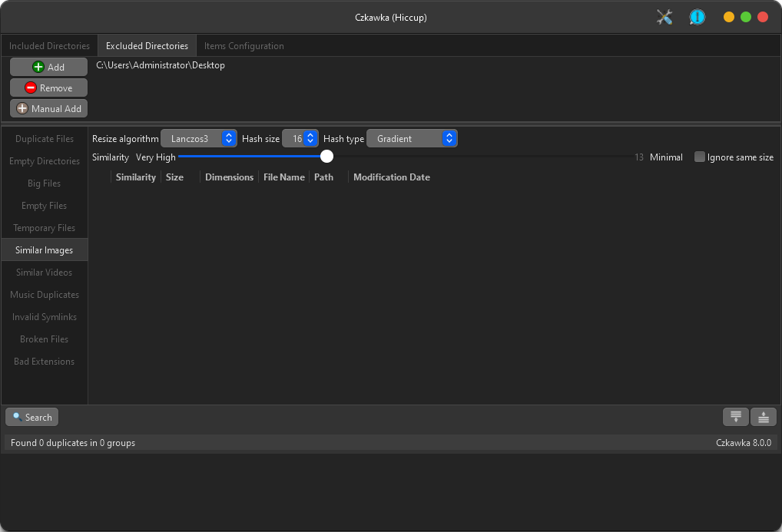Image resolution: width=782 pixels, height=532 pixels.
Task: Click the load results icon bottom right
Action: (x=763, y=417)
